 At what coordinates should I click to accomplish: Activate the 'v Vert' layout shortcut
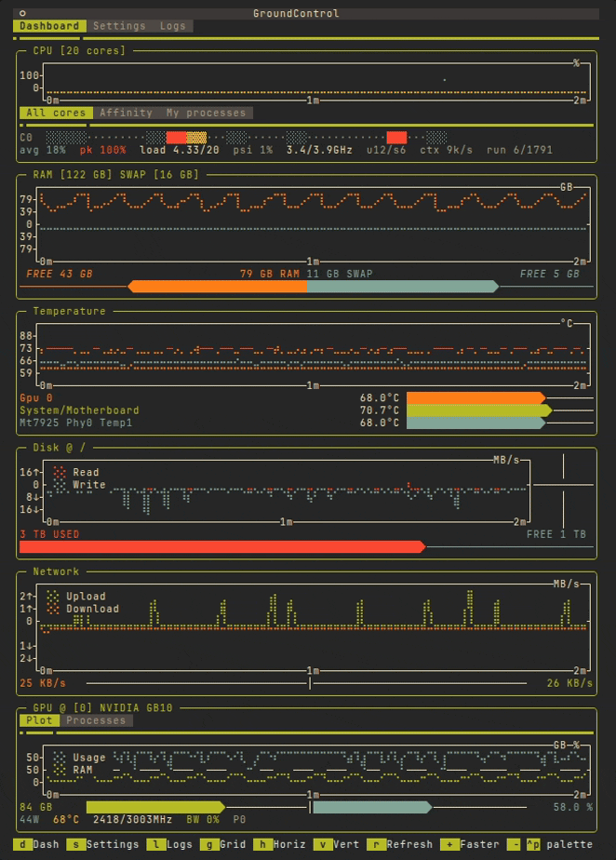coord(336,844)
